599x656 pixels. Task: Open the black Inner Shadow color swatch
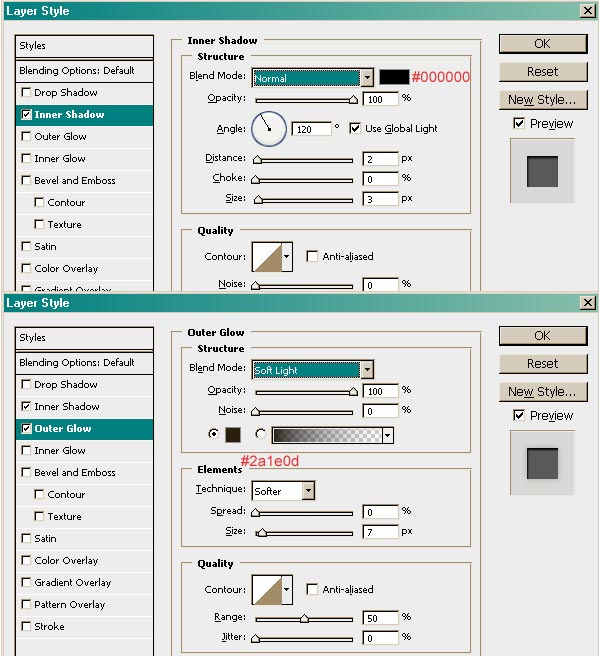(x=394, y=77)
